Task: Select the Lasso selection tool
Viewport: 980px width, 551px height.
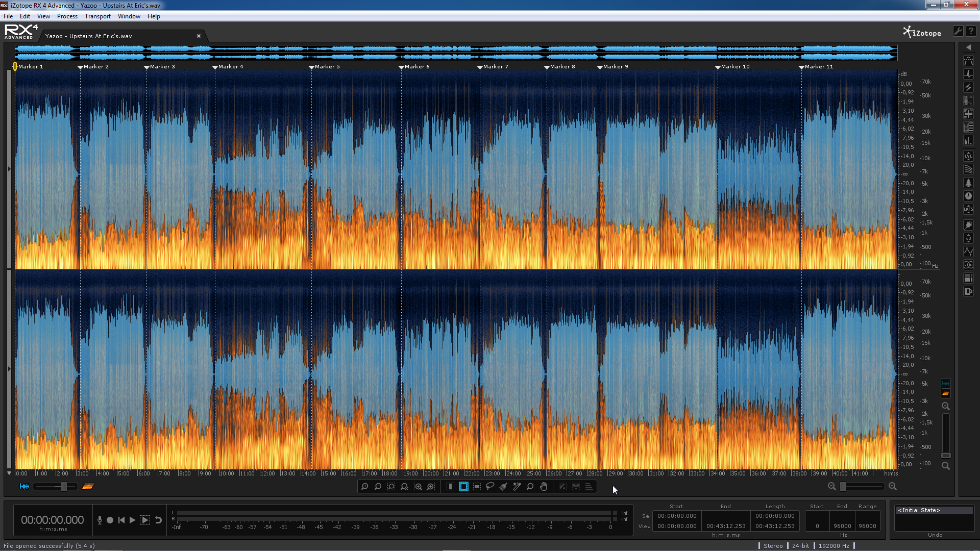Action: pyautogui.click(x=490, y=487)
